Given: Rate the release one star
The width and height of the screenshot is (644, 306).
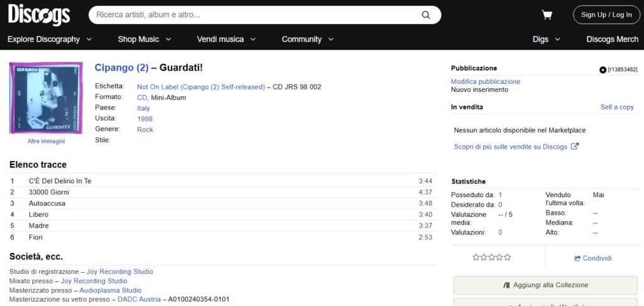Looking at the screenshot, I should (476, 258).
